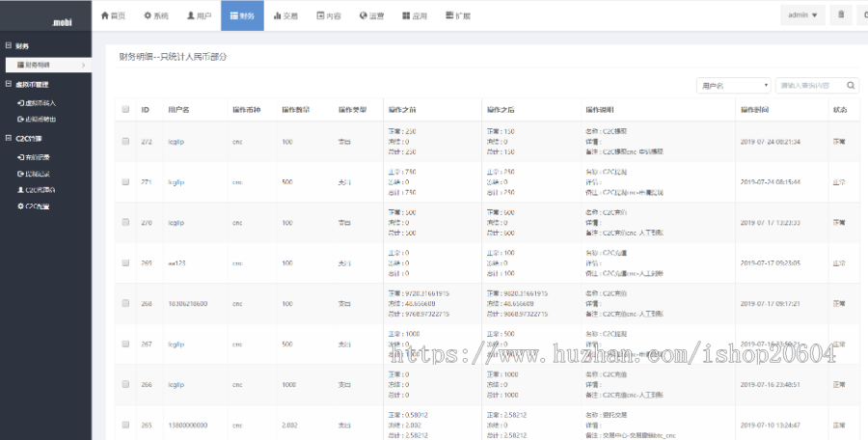This screenshot has height=440, width=868.
Task: Click the 用户名 column header
Action: [178, 110]
